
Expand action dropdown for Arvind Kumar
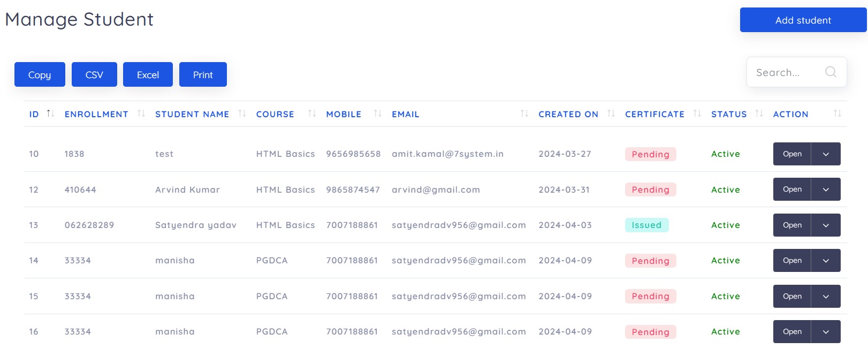826,189
